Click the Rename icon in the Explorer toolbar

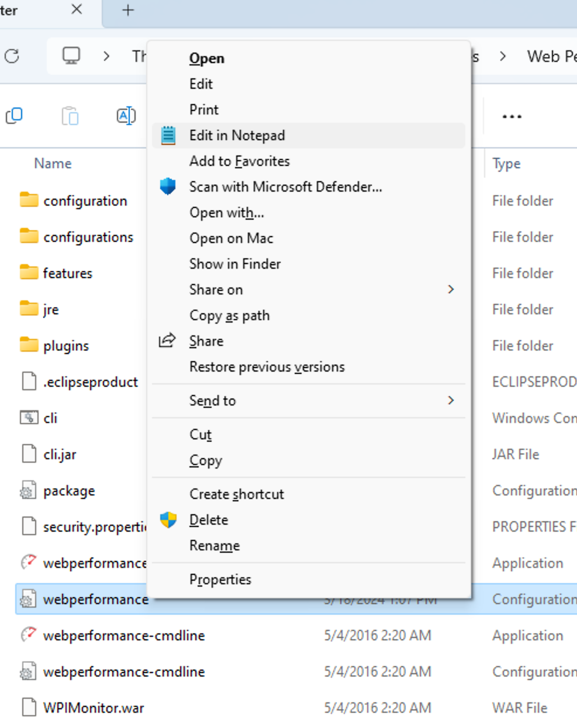coord(126,116)
